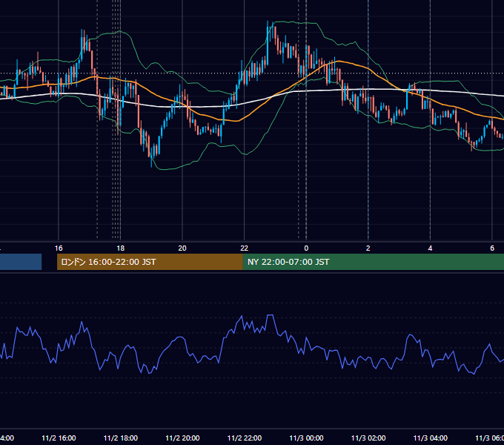
Task: Click the 11/2 20:00 time label
Action: click(182, 438)
